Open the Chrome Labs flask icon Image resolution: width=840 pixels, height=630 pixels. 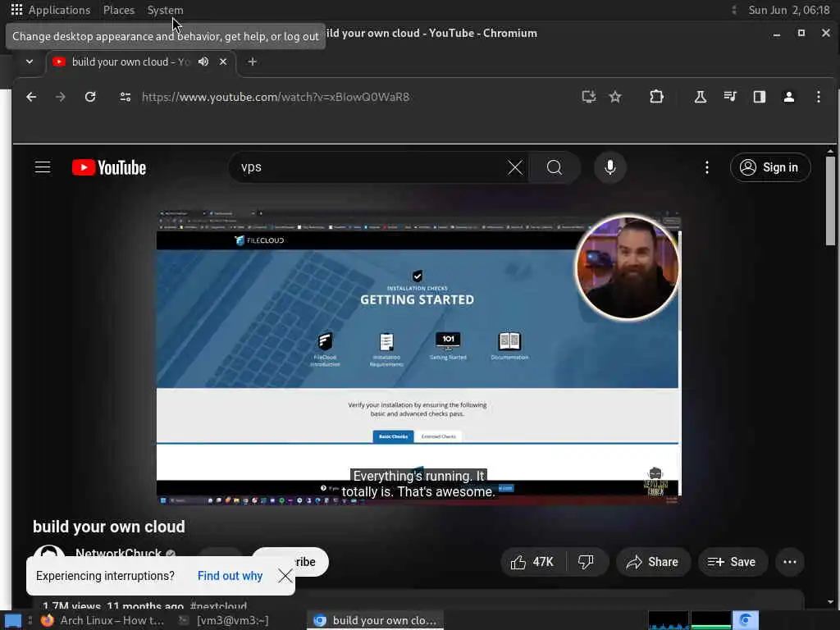click(701, 97)
